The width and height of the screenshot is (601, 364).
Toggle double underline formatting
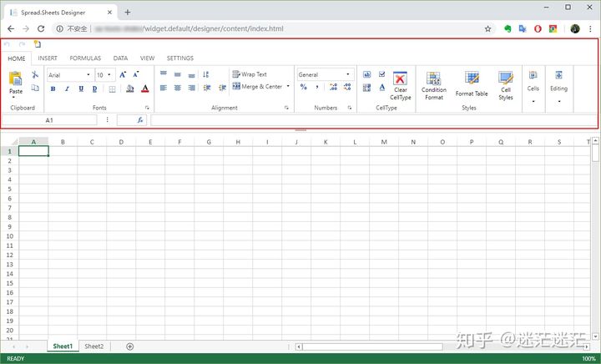pyautogui.click(x=94, y=88)
